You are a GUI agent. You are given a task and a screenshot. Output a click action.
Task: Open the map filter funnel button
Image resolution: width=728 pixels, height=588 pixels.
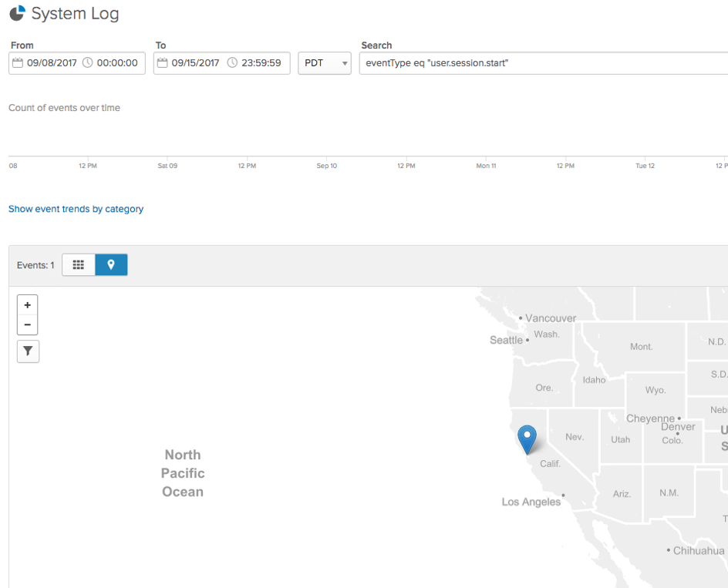[x=28, y=351]
